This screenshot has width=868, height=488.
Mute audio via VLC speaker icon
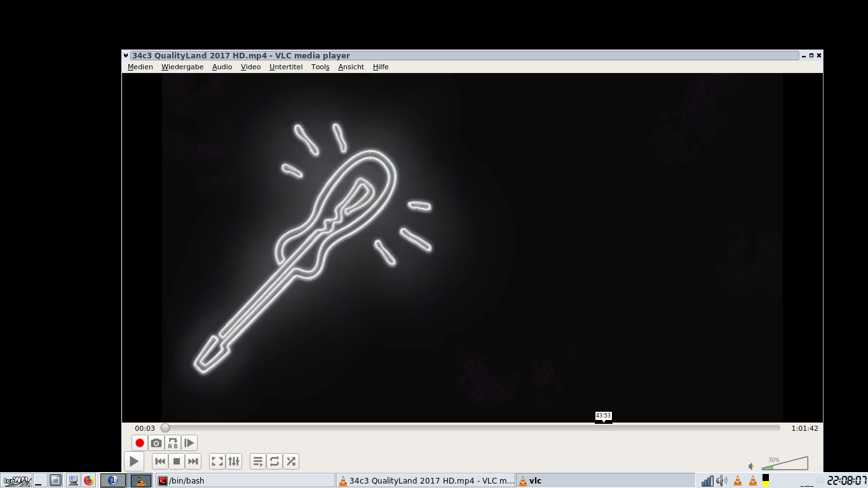coord(752,466)
